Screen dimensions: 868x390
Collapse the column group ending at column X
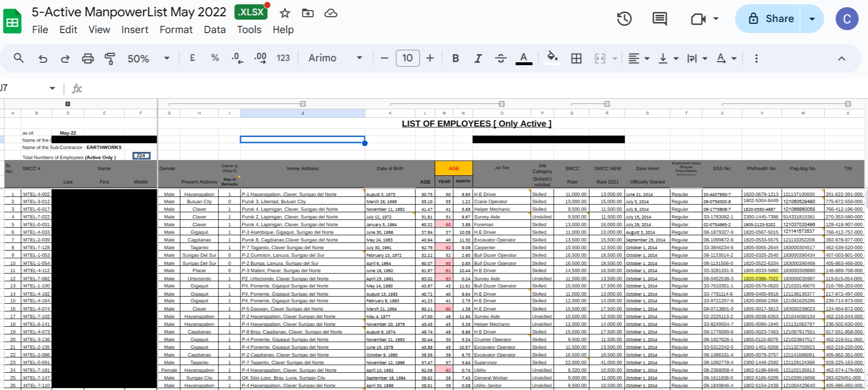point(848,104)
